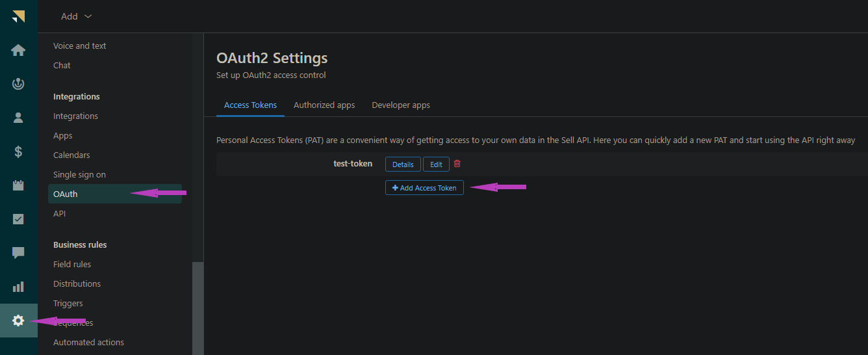Expand the Add dropdown menu
The height and width of the screenshot is (355, 868).
click(x=76, y=16)
